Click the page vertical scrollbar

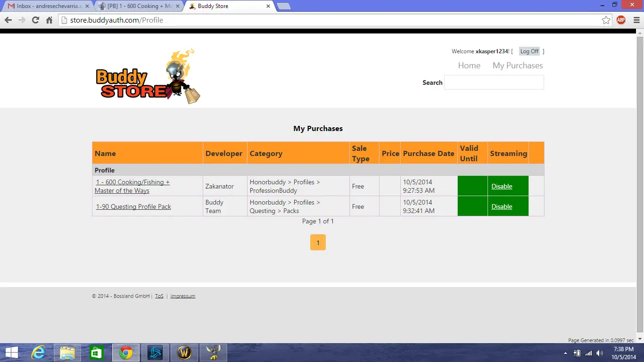pos(640,184)
